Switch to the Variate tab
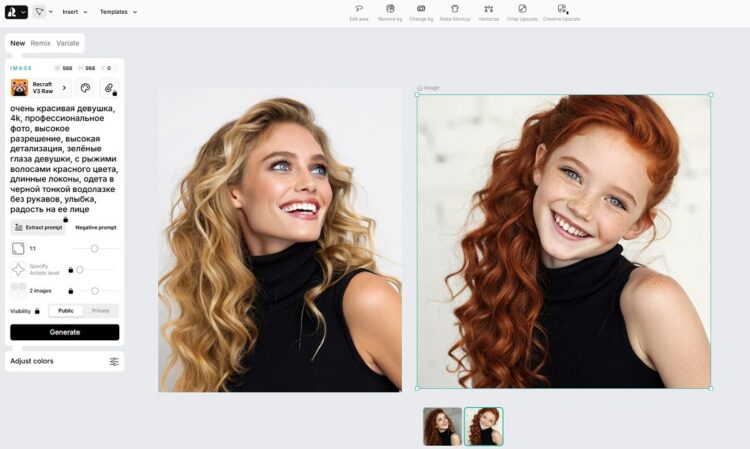 tap(68, 43)
